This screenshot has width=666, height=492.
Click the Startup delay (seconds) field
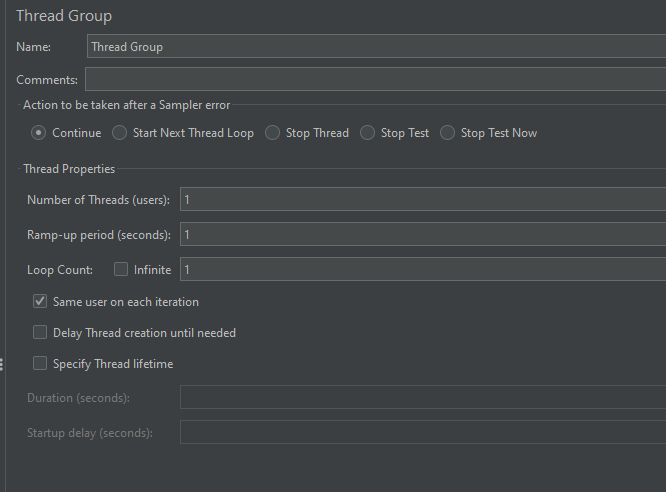coord(423,432)
